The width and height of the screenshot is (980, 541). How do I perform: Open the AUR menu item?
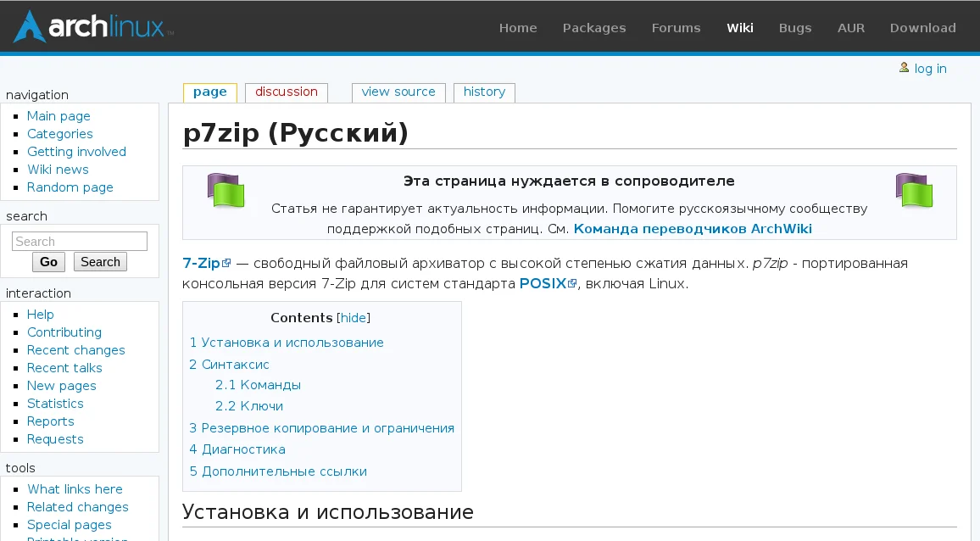(850, 27)
